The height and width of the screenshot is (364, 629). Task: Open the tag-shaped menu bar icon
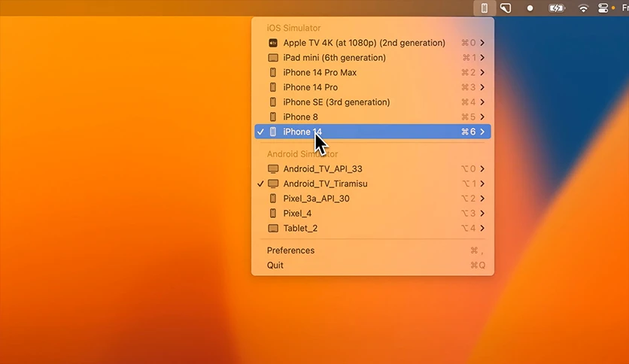pos(506,8)
